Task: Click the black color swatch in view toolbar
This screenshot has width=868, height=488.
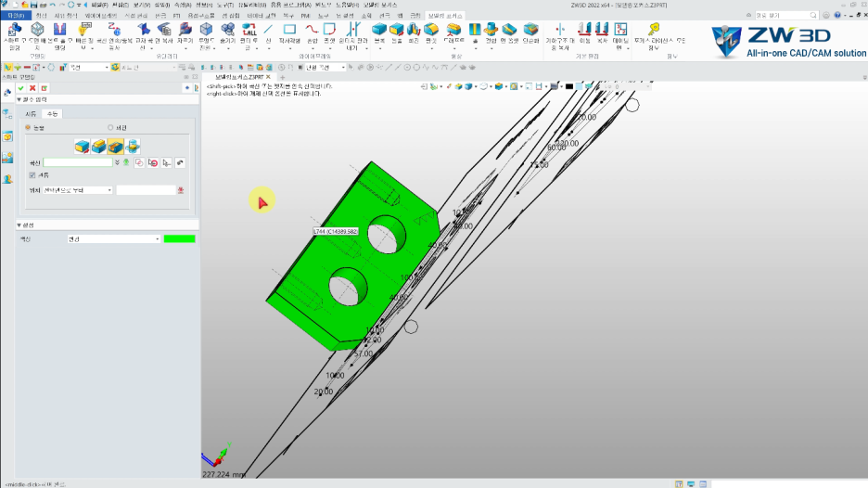Action: (569, 86)
